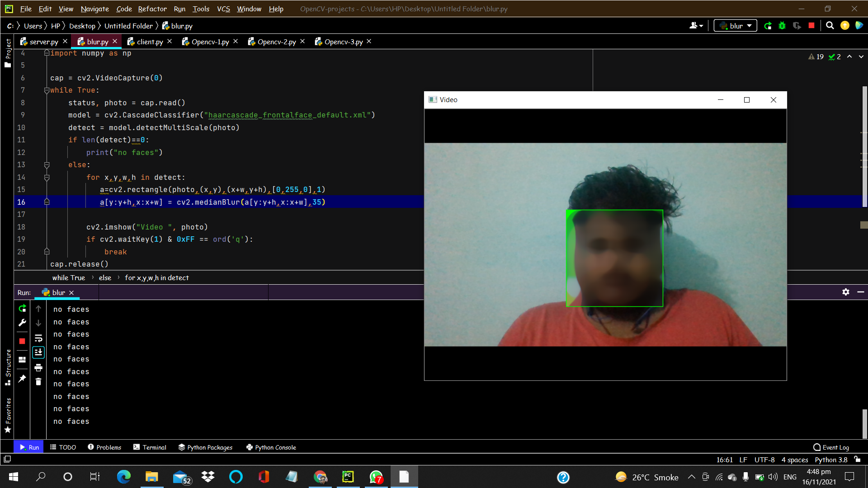Open the Terminal tool window
868x488 pixels.
click(x=150, y=447)
